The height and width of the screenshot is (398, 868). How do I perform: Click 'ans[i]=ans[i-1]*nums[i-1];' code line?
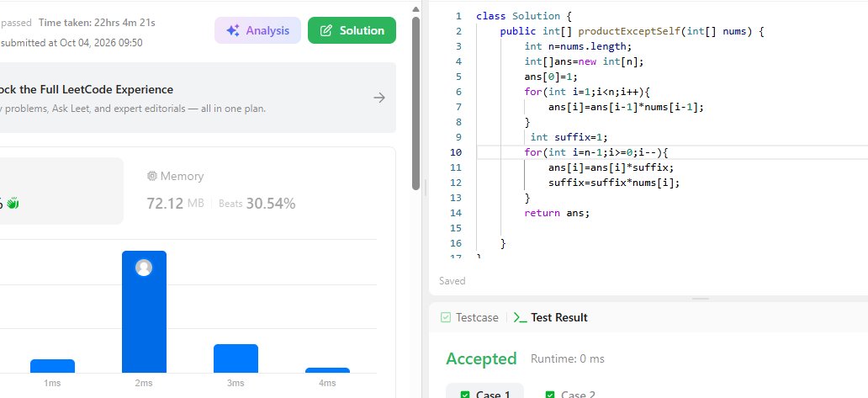coord(626,107)
